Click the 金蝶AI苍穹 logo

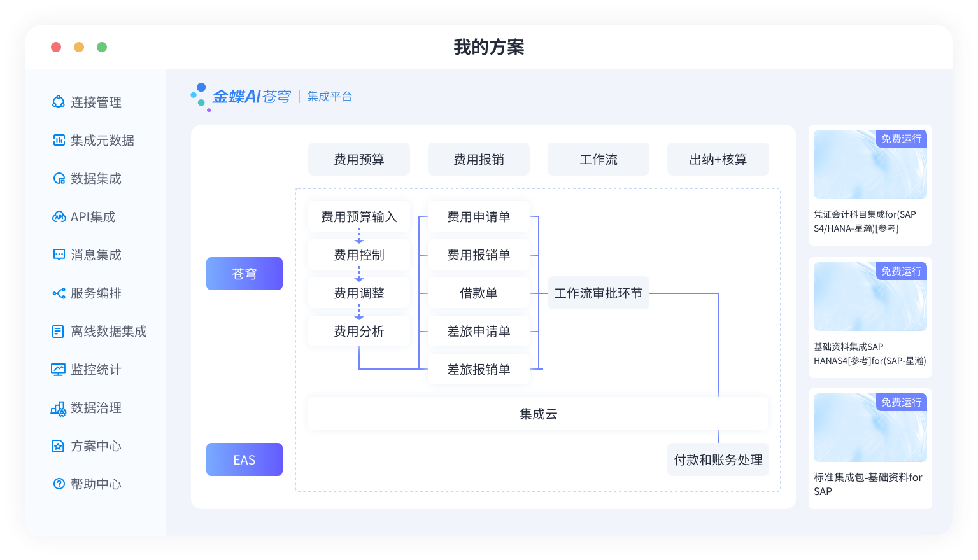(x=241, y=97)
